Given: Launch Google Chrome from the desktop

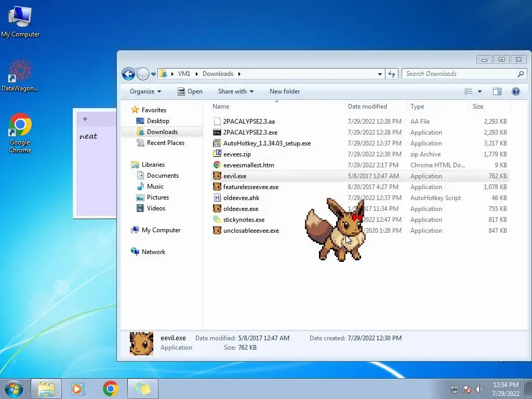Looking at the screenshot, I should pyautogui.click(x=20, y=133).
